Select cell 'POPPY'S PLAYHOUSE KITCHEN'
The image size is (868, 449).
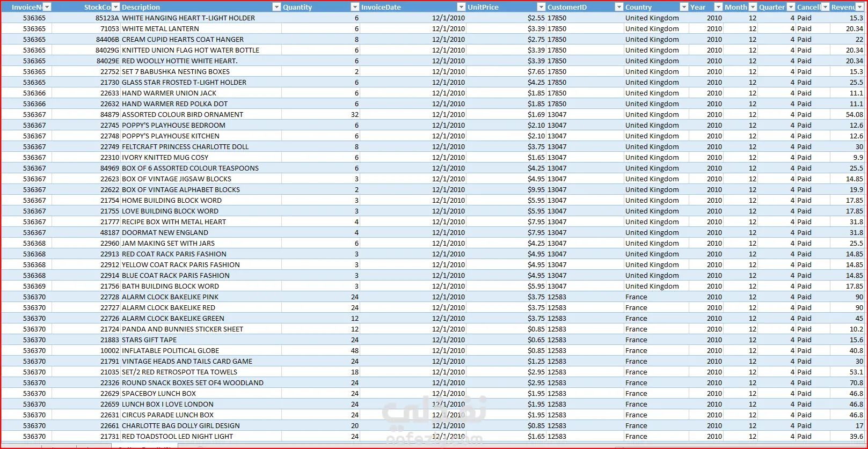pyautogui.click(x=201, y=136)
